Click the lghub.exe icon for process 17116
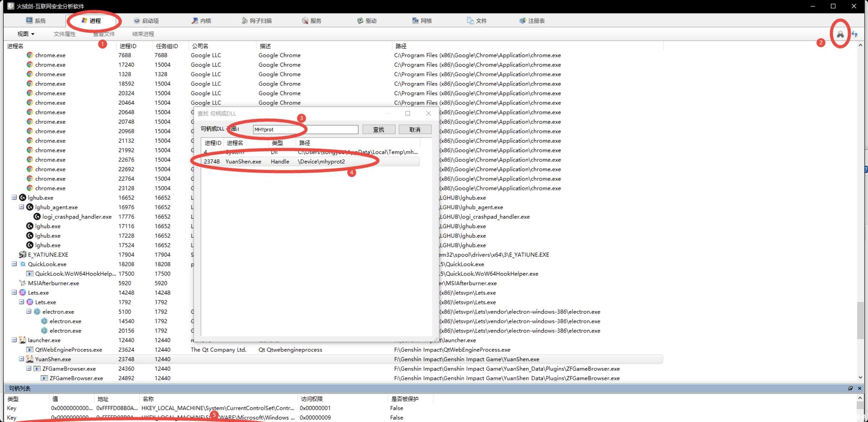The height and width of the screenshot is (422, 868). pos(30,226)
